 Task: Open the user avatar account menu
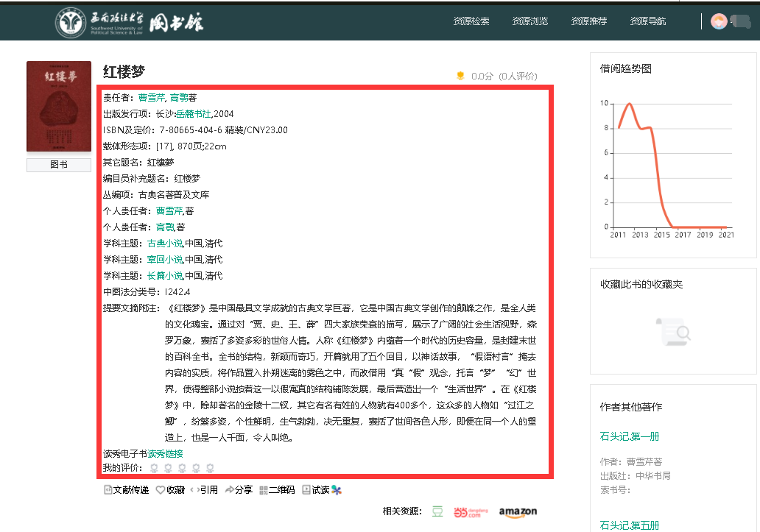[718, 21]
